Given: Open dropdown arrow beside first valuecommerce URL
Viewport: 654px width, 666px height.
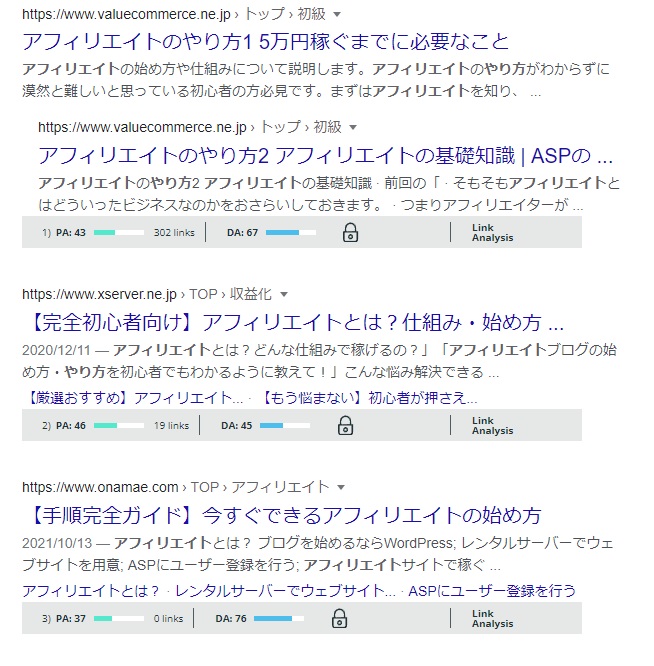Looking at the screenshot, I should tap(337, 15).
